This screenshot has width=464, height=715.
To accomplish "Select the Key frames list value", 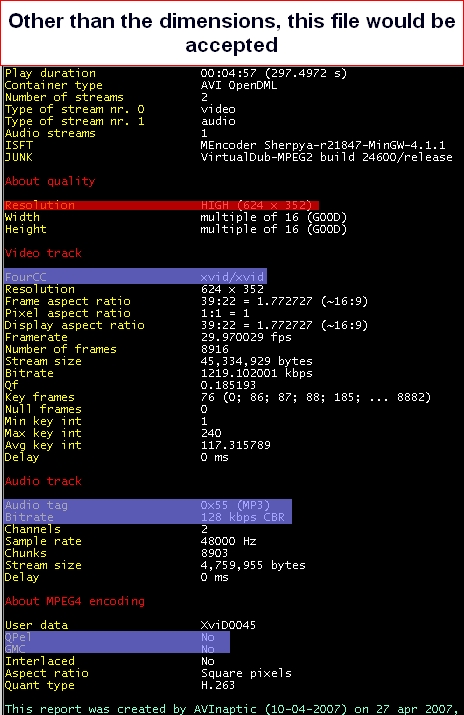I will [315, 397].
